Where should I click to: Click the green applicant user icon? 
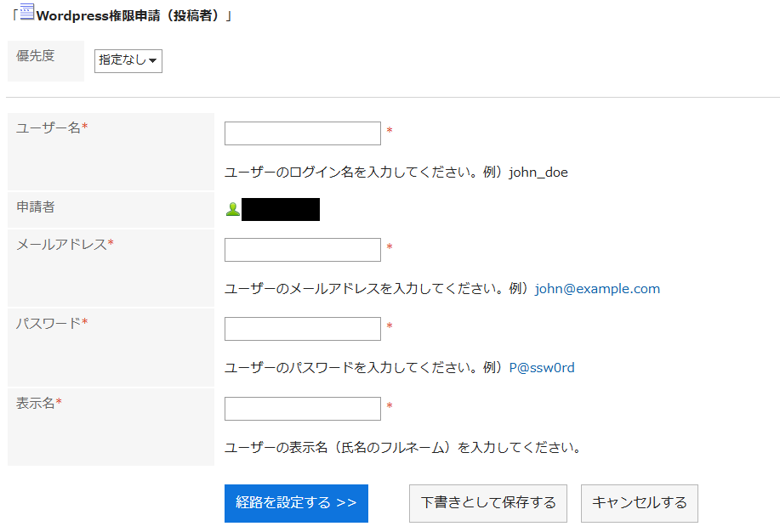tap(232, 209)
